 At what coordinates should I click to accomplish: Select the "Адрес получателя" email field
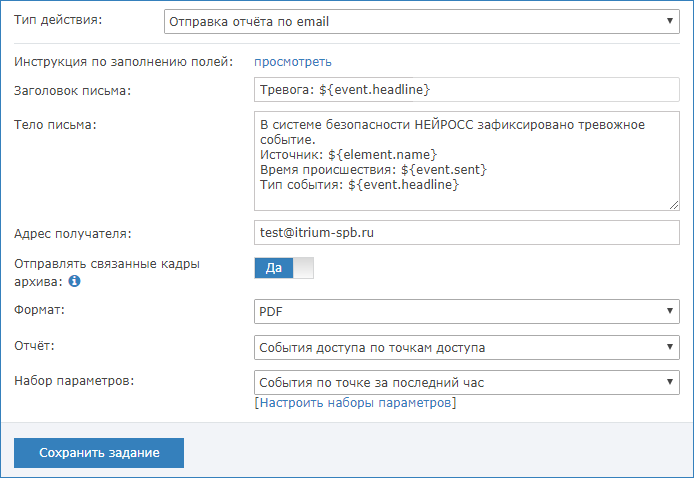point(465,232)
